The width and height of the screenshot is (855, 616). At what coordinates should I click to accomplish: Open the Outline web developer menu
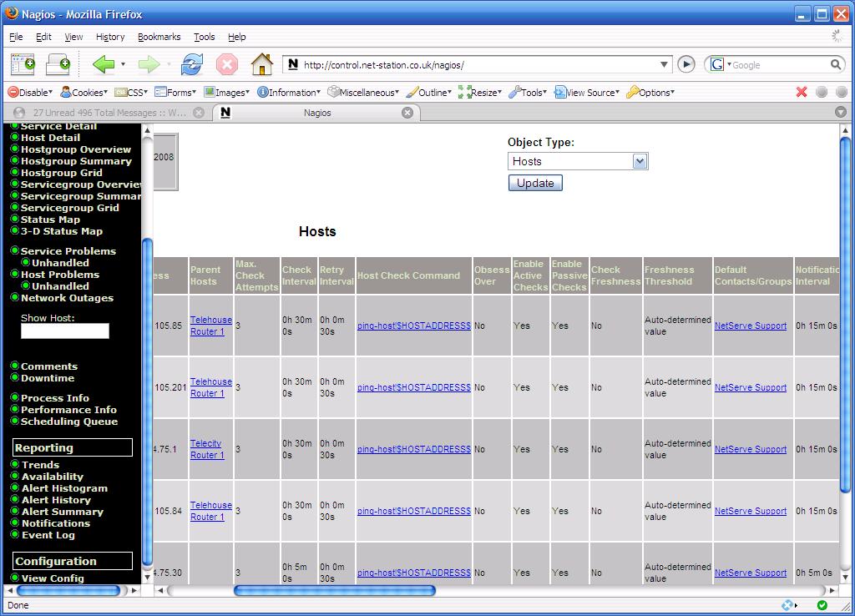[428, 93]
